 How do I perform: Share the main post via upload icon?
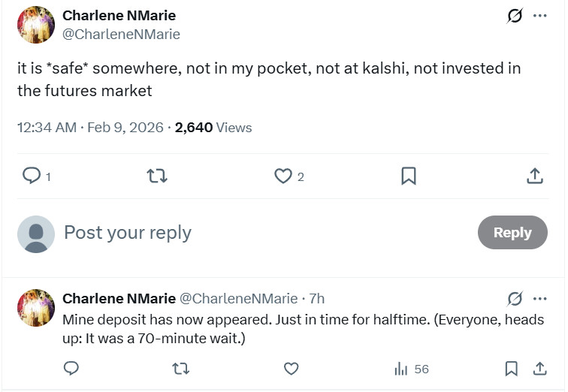(x=534, y=176)
